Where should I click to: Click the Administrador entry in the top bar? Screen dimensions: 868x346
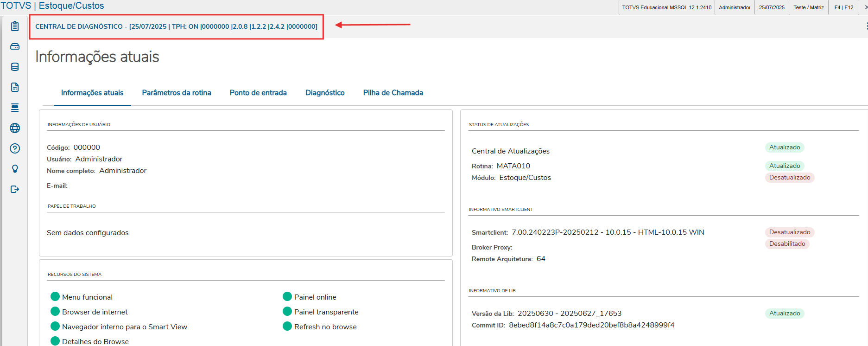pyautogui.click(x=735, y=7)
